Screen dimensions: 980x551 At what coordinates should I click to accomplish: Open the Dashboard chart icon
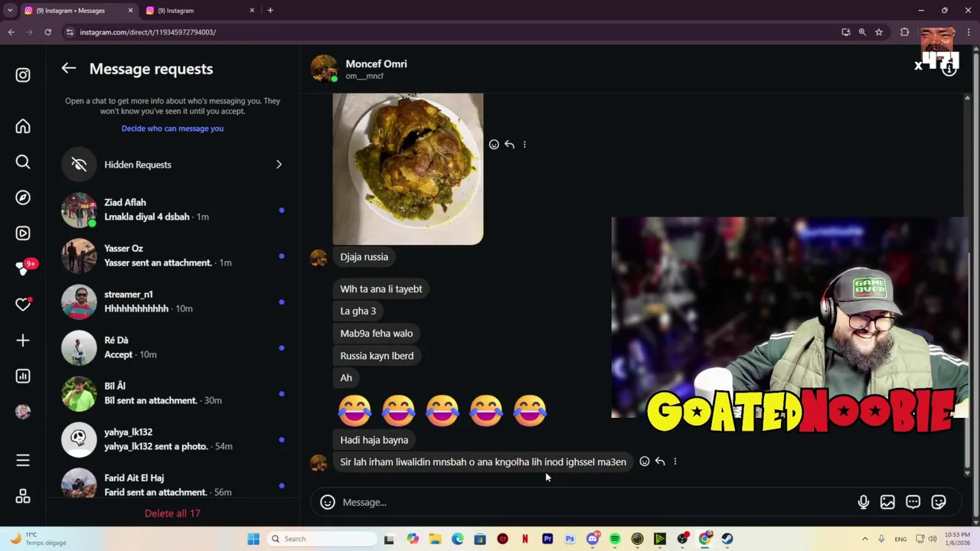[x=23, y=376]
